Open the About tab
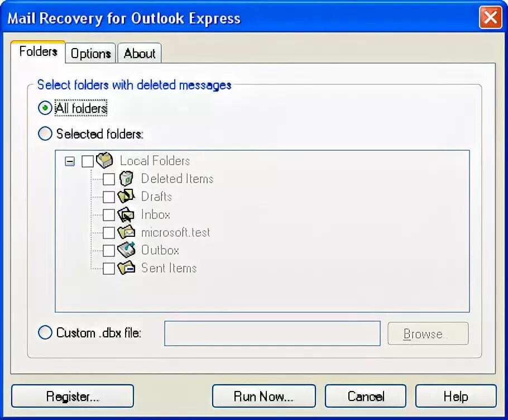Screen dimensions: 508x420 point(140,53)
